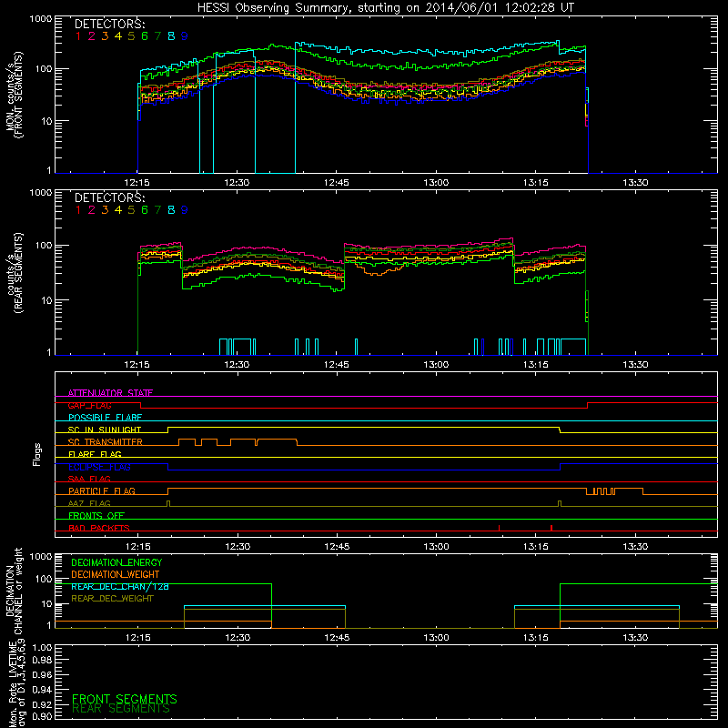Select yellow detector 4 in front segments legend

[x=118, y=35]
